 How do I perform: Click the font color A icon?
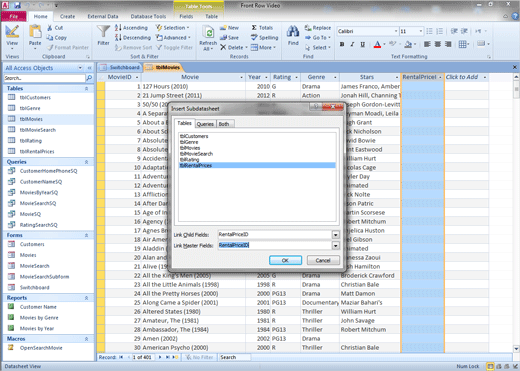click(x=377, y=44)
